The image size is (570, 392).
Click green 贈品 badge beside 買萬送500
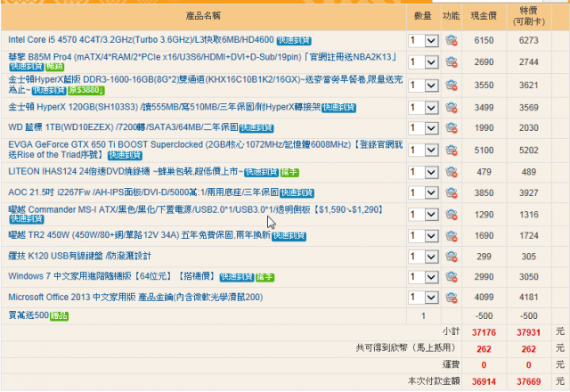[x=60, y=316]
